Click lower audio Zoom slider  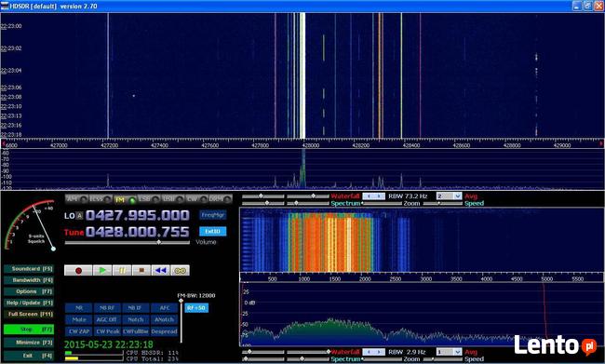[382, 359]
